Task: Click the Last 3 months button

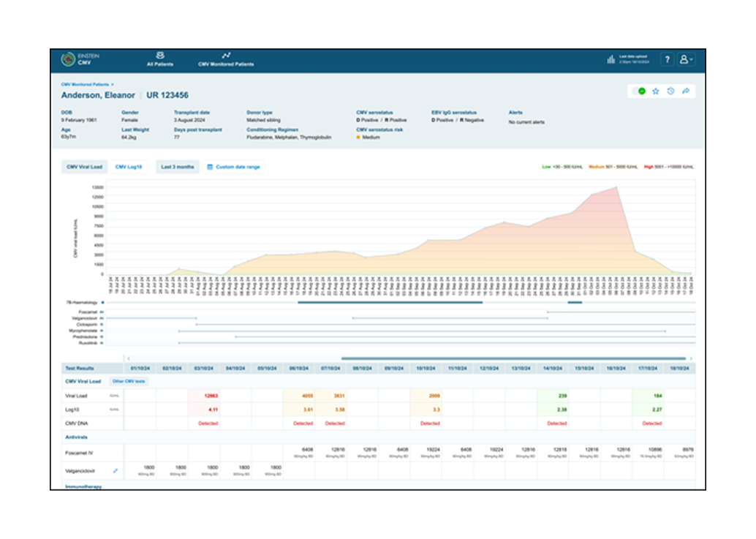Action: point(178,167)
